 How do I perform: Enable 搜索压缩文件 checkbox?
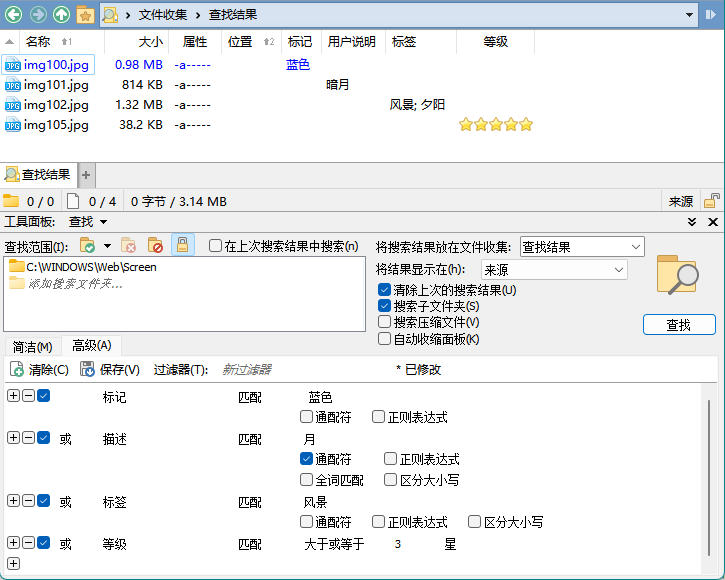pyautogui.click(x=385, y=322)
